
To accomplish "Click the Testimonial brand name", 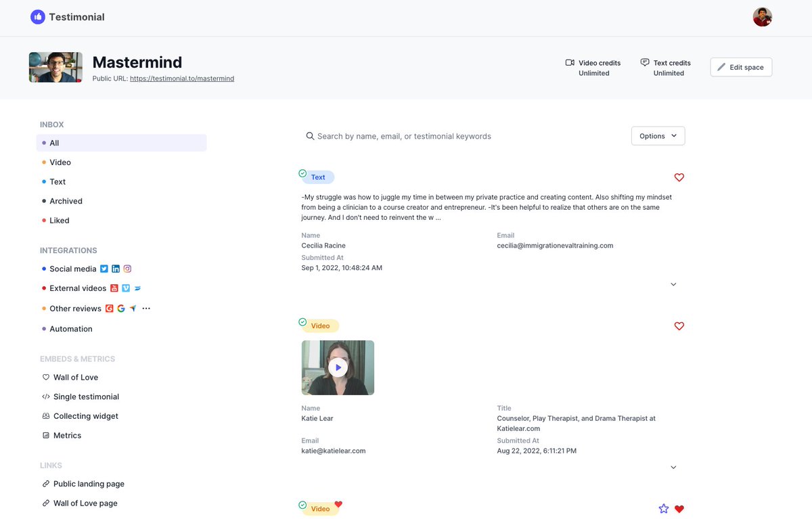I will tap(76, 17).
